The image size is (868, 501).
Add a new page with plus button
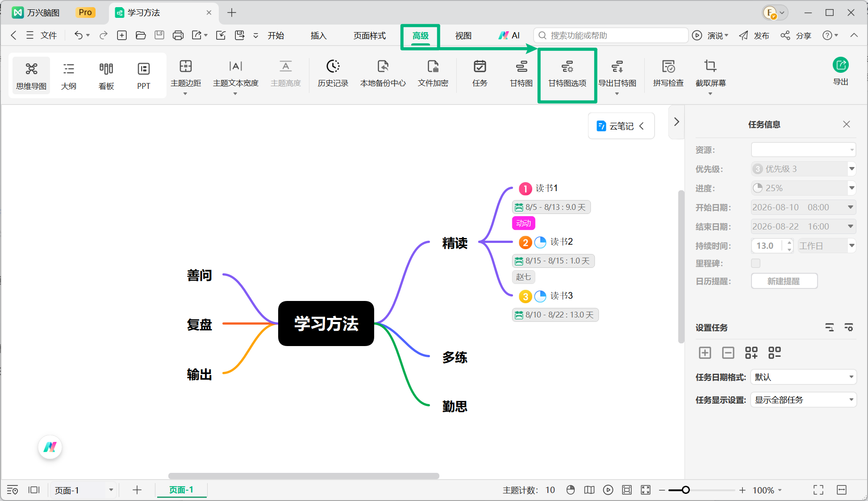pos(137,490)
